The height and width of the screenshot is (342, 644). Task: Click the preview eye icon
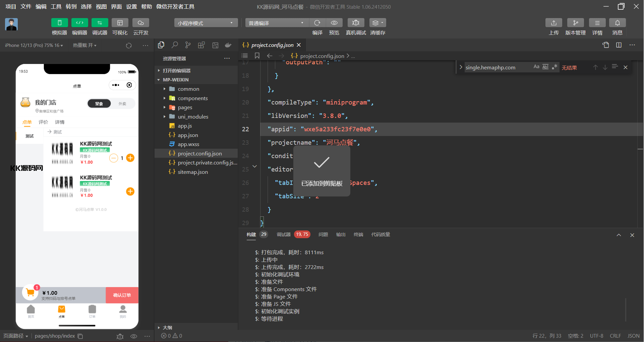(x=334, y=23)
